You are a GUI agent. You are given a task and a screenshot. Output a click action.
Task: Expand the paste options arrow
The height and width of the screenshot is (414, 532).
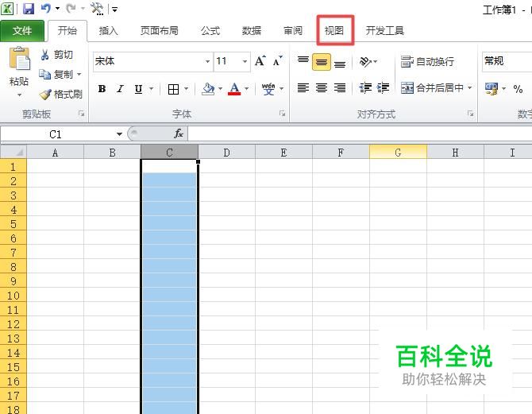(19, 95)
